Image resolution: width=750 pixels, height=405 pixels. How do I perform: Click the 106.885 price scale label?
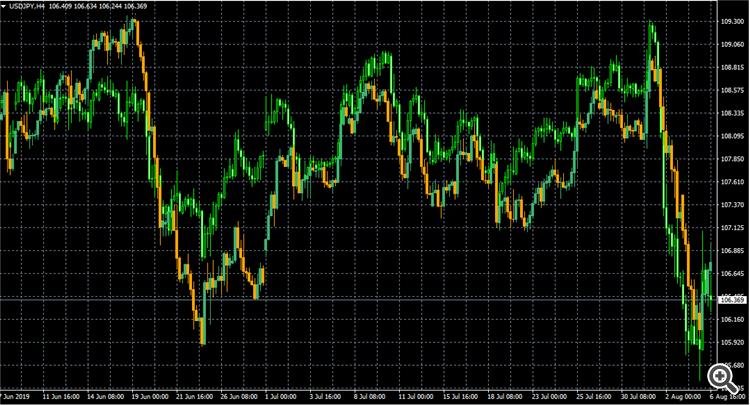(732, 251)
